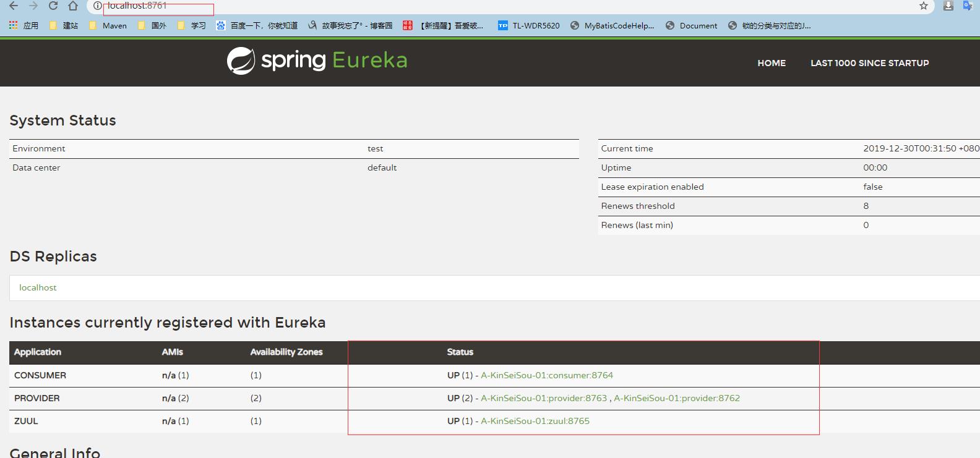Open the 锁的分类与对应的J bookmark
The height and width of the screenshot is (458, 980).
point(769,25)
